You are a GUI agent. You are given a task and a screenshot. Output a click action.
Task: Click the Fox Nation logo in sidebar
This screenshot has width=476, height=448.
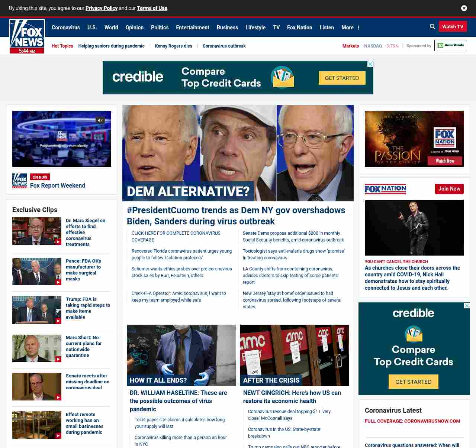(385, 189)
